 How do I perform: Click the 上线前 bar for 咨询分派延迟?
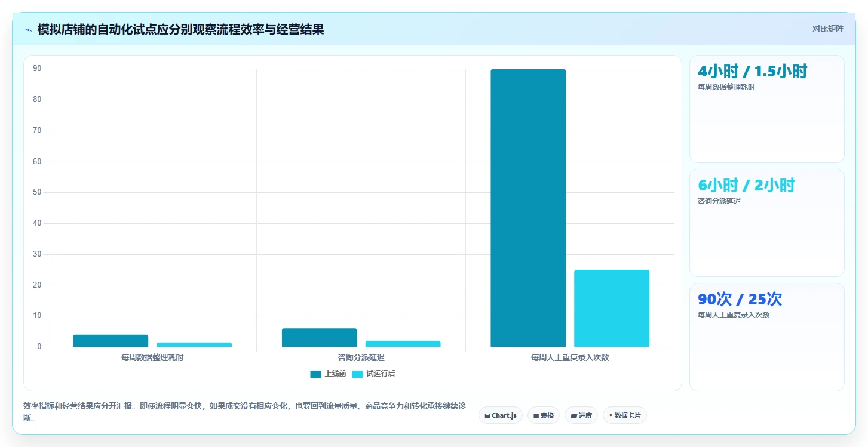320,337
